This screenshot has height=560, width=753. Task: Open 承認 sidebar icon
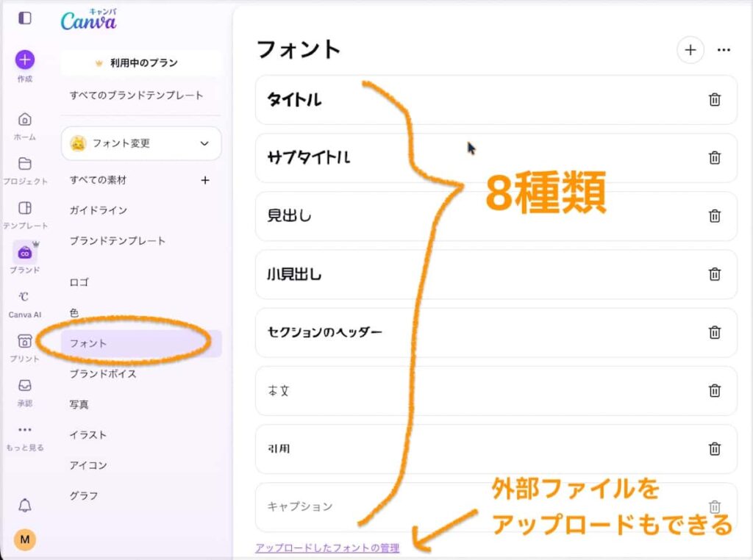click(x=25, y=386)
